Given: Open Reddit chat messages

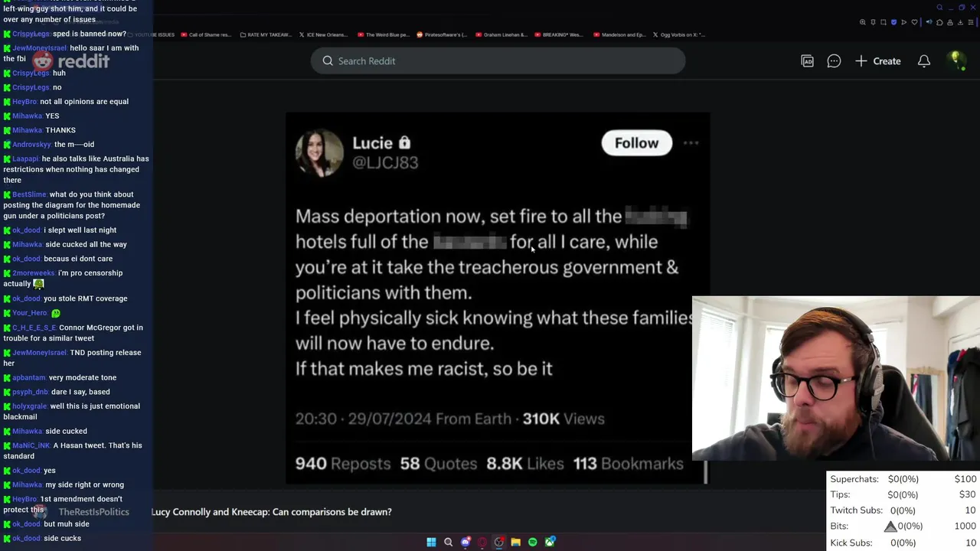Looking at the screenshot, I should (834, 61).
